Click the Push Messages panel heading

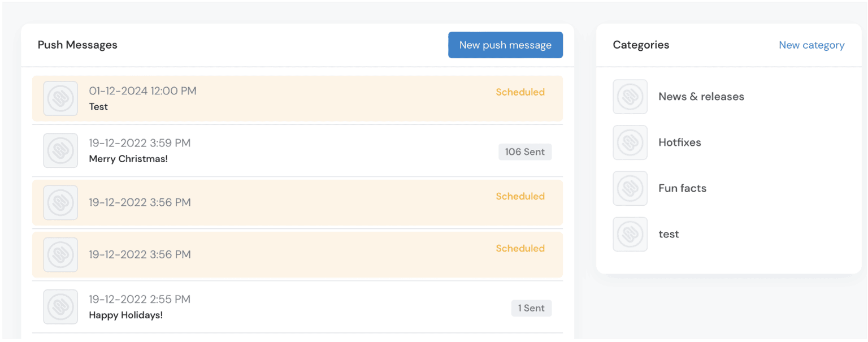[x=77, y=45]
